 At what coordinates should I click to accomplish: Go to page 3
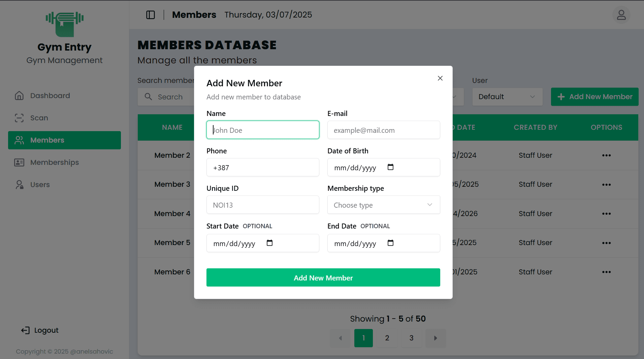pyautogui.click(x=411, y=338)
